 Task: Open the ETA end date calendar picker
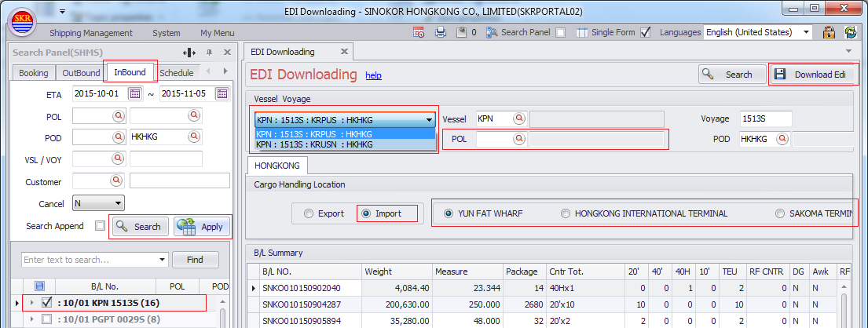(222, 93)
